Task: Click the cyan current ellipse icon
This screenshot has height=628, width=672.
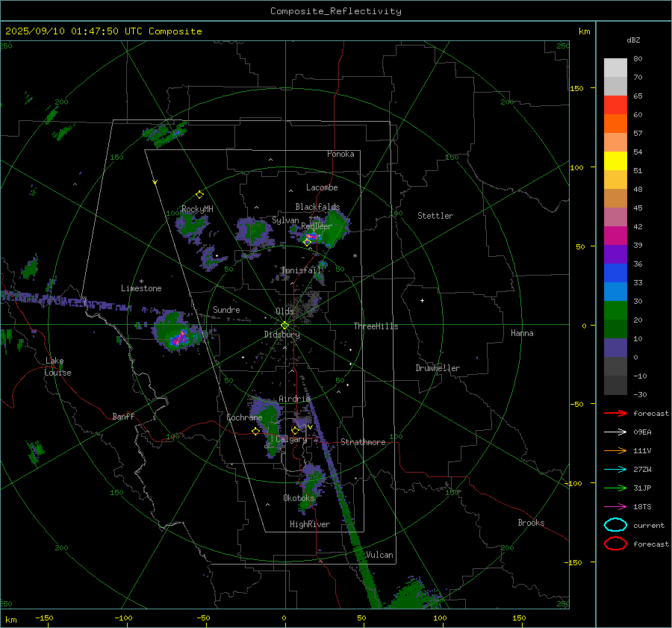Action: click(615, 525)
